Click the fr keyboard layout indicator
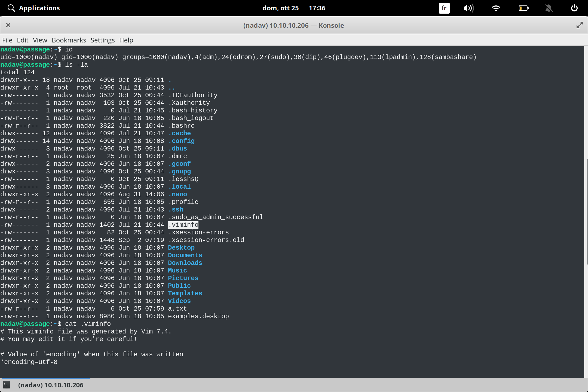 (444, 8)
